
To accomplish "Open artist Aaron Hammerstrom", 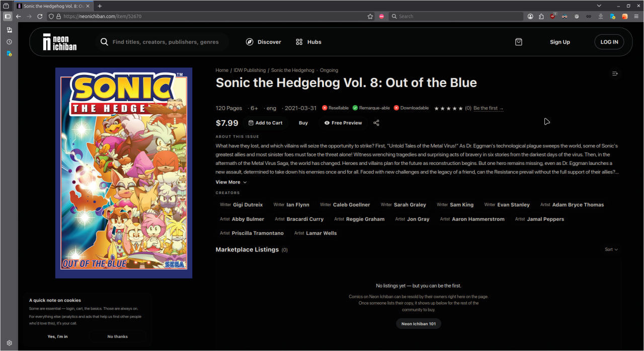I will click(x=472, y=219).
